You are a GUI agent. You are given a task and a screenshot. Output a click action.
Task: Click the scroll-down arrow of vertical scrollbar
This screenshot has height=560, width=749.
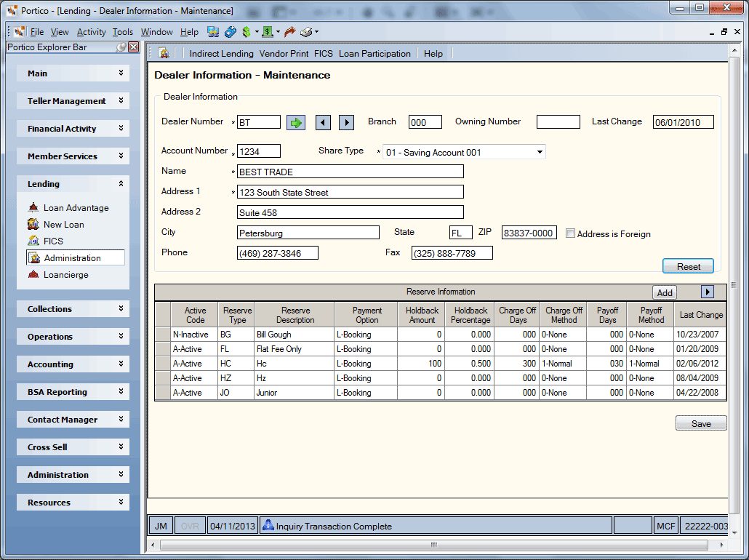tap(734, 532)
